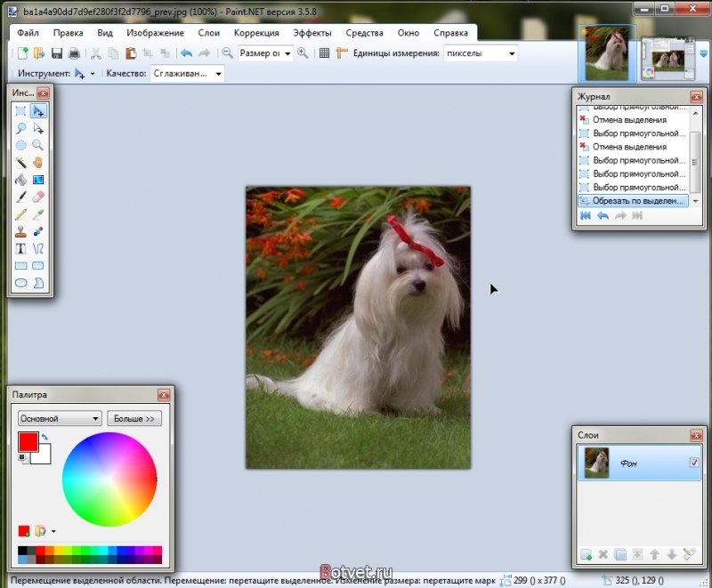Pick a hue on the color wheel
This screenshot has width=712, height=588.
(x=109, y=479)
